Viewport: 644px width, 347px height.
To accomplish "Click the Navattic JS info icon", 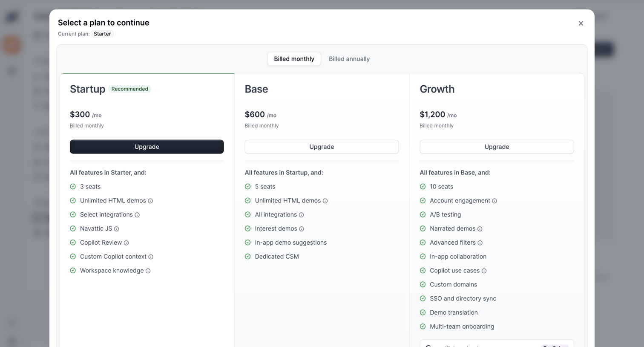I will coord(116,229).
